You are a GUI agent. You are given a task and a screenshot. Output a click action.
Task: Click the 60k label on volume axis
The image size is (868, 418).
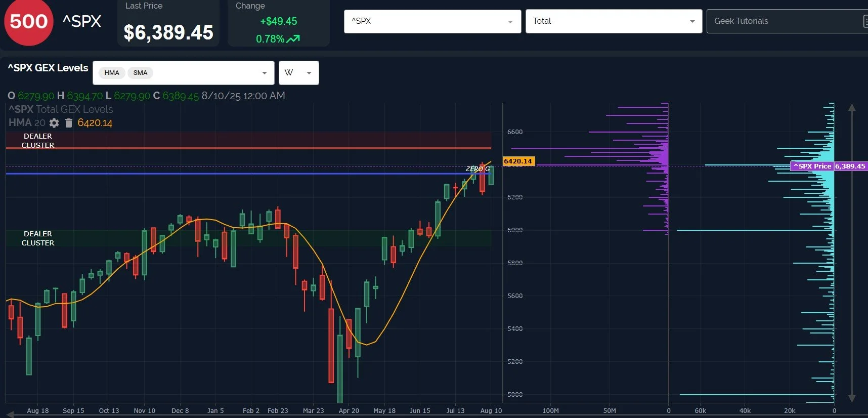point(701,410)
